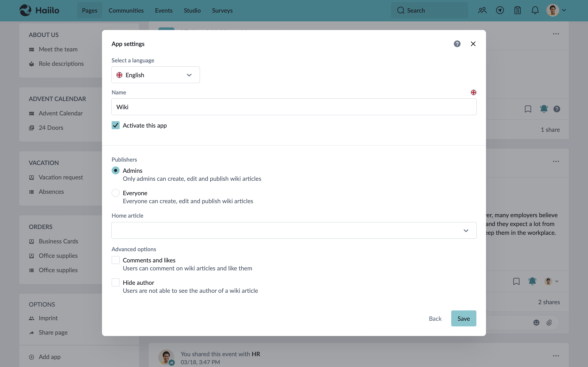The image size is (588, 367).
Task: Select the Admins publishers radio button
Action: [x=116, y=170]
